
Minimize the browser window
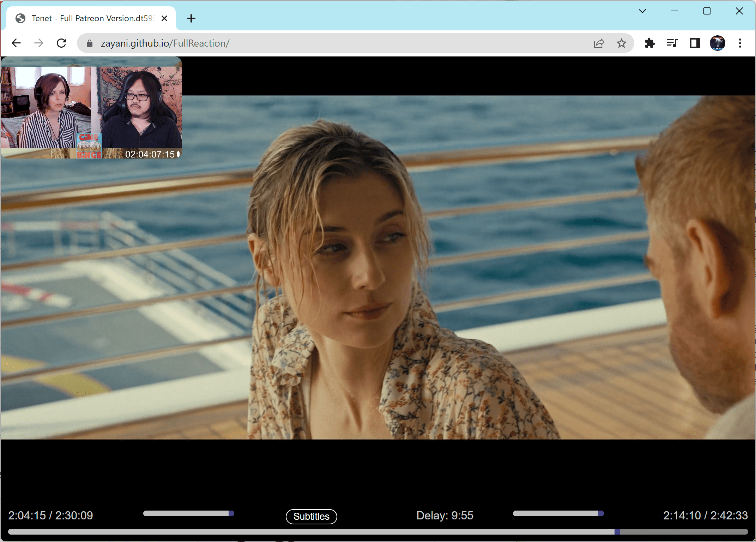pos(675,11)
